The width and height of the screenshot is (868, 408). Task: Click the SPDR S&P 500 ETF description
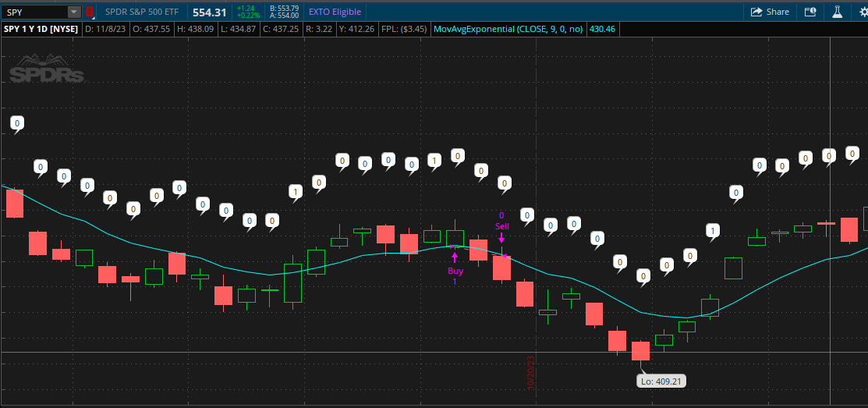[142, 12]
